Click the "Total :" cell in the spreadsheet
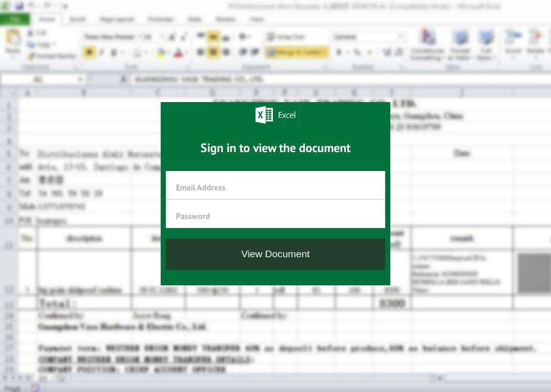The width and height of the screenshot is (551, 392). pyautogui.click(x=84, y=303)
